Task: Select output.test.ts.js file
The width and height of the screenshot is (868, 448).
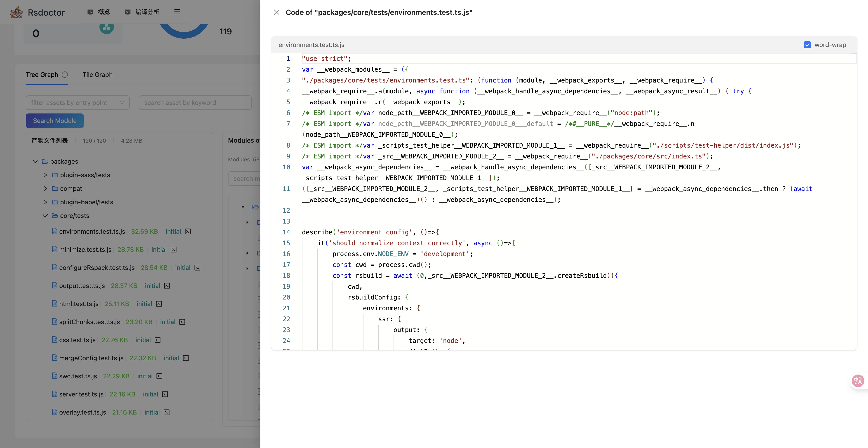Action: (82, 286)
